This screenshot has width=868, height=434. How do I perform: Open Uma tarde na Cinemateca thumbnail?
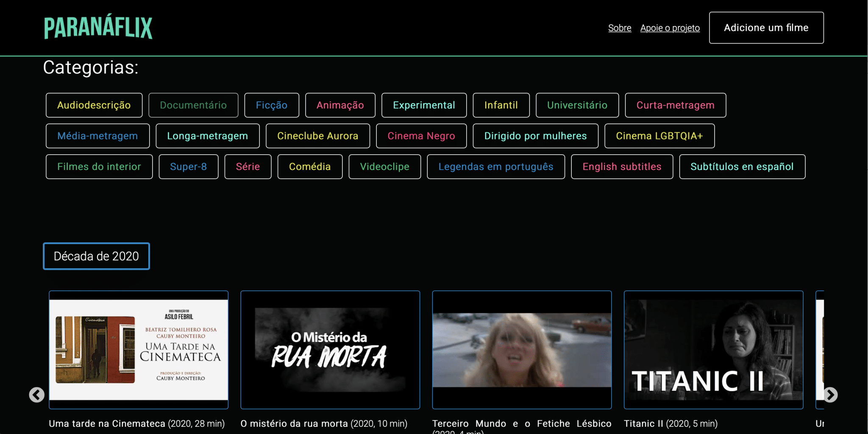click(x=139, y=350)
